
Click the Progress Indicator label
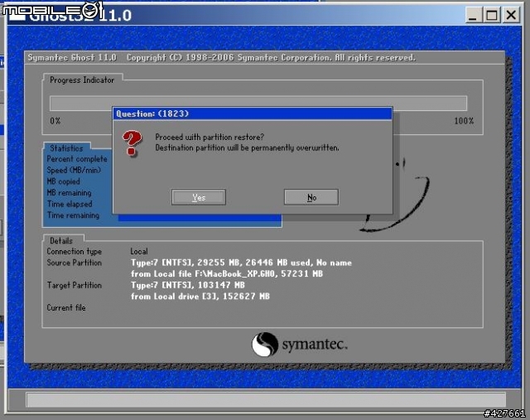(82, 80)
